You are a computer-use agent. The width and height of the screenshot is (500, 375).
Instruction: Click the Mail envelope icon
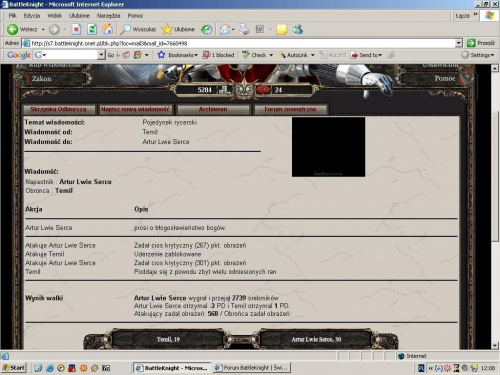pyautogui.click(x=225, y=29)
